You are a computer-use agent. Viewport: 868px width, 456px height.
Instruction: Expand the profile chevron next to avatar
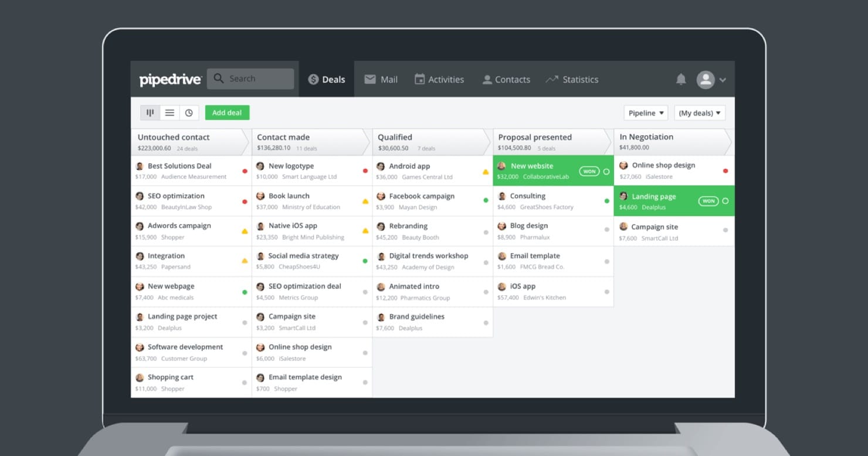[723, 79]
